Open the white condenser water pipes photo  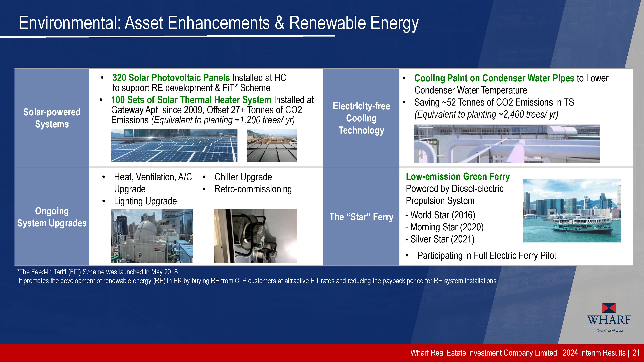507,144
